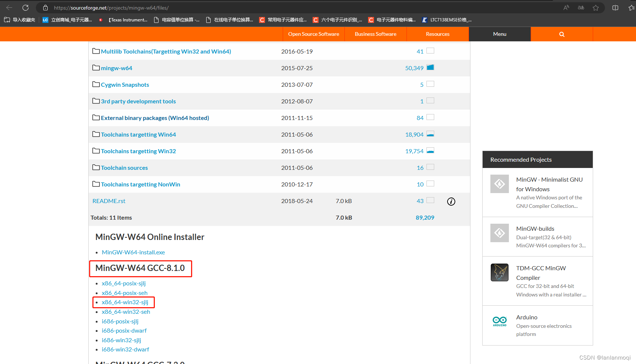Viewport: 636px width, 364px height.
Task: Open the 电子元器件物料编 bookmark
Action: click(392, 20)
